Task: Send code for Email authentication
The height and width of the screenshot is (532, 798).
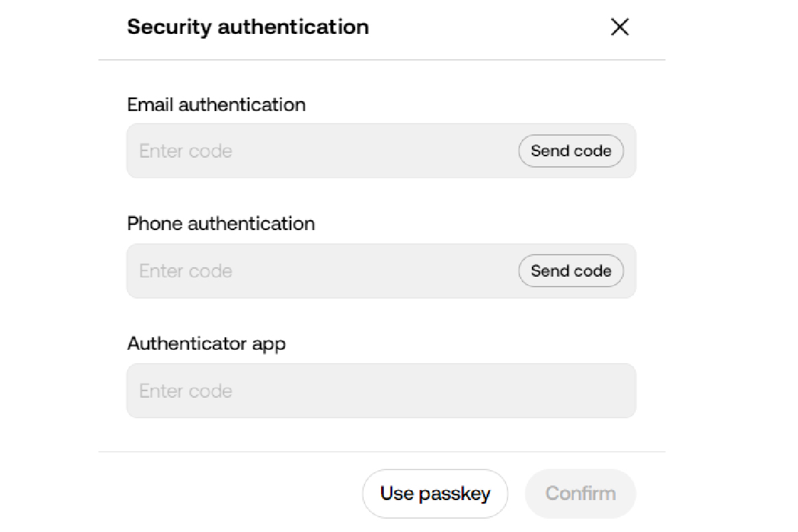Action: pos(571,151)
